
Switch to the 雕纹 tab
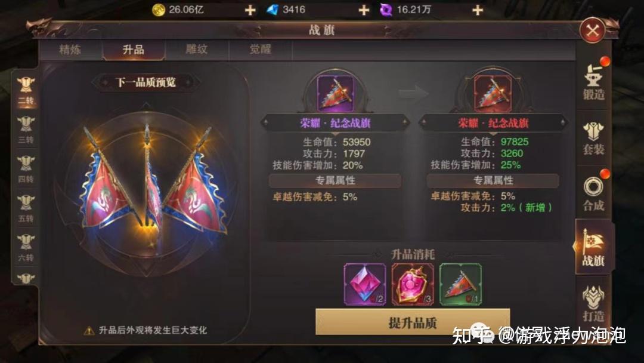197,50
